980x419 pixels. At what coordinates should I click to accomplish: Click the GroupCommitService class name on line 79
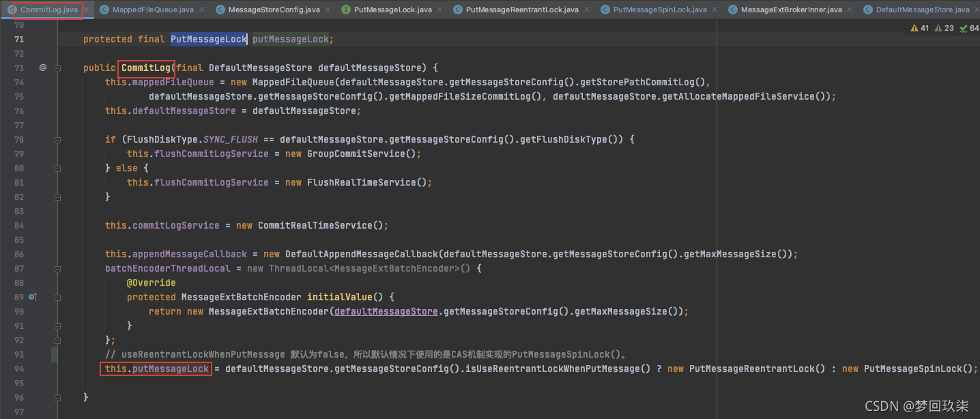coord(361,154)
